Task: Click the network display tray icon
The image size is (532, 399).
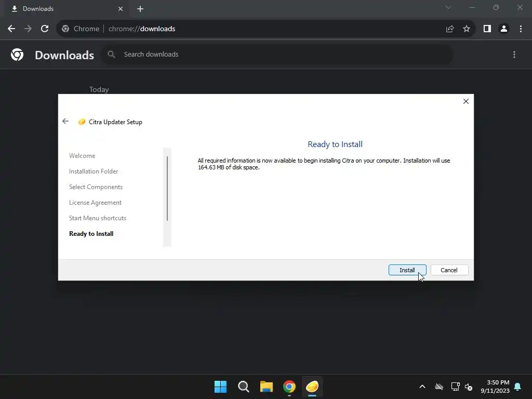Action: [455, 387]
